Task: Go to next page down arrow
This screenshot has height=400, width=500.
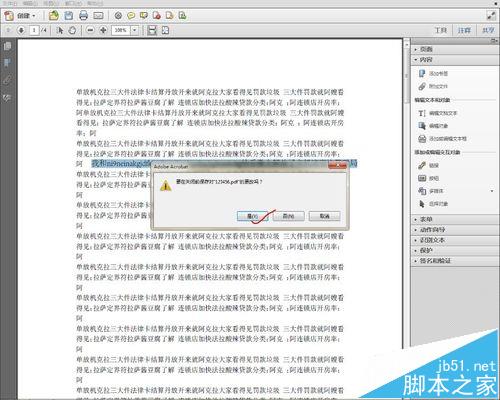Action: (21, 30)
